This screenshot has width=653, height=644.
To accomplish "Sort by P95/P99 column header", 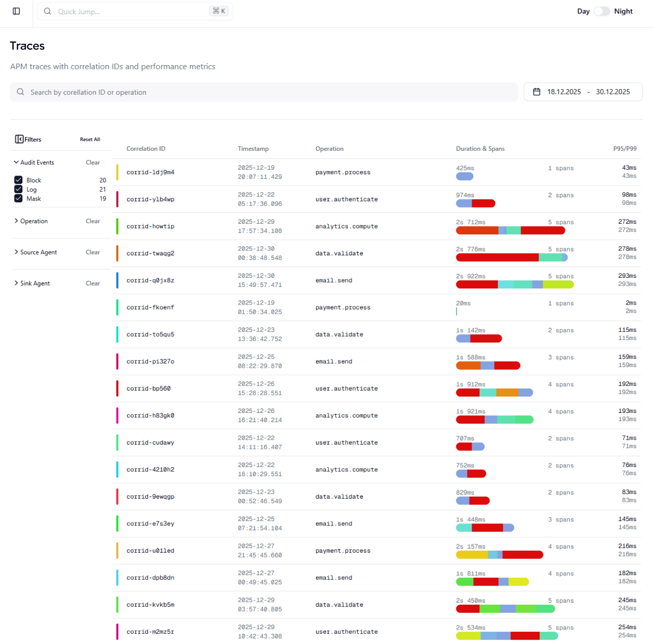I will coord(625,149).
